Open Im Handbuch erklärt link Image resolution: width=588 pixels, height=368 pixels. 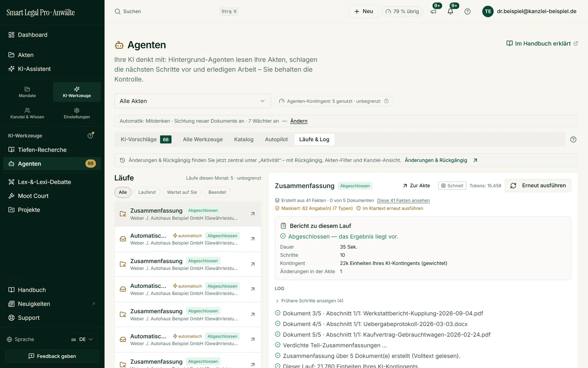(542, 43)
